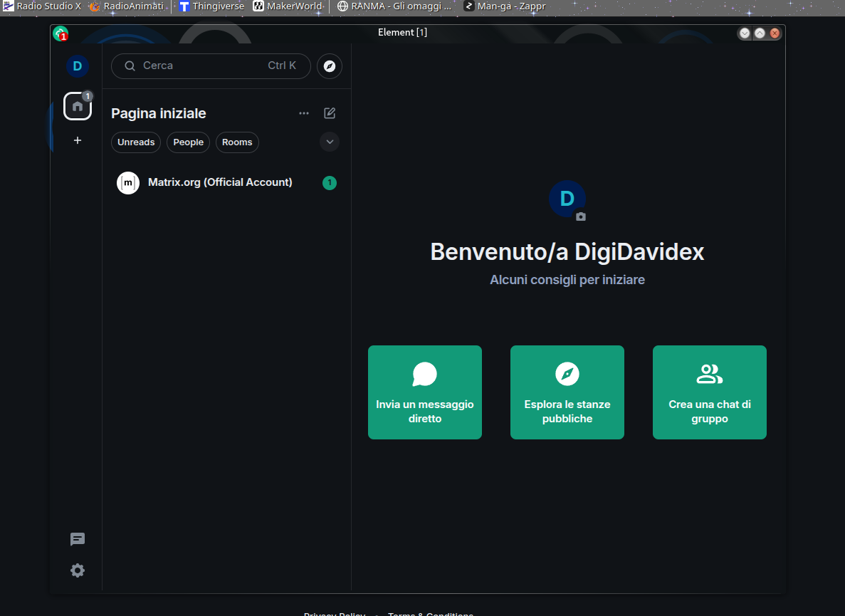Expand the filter list chevron
Screen dimensions: 845x616
330,142
